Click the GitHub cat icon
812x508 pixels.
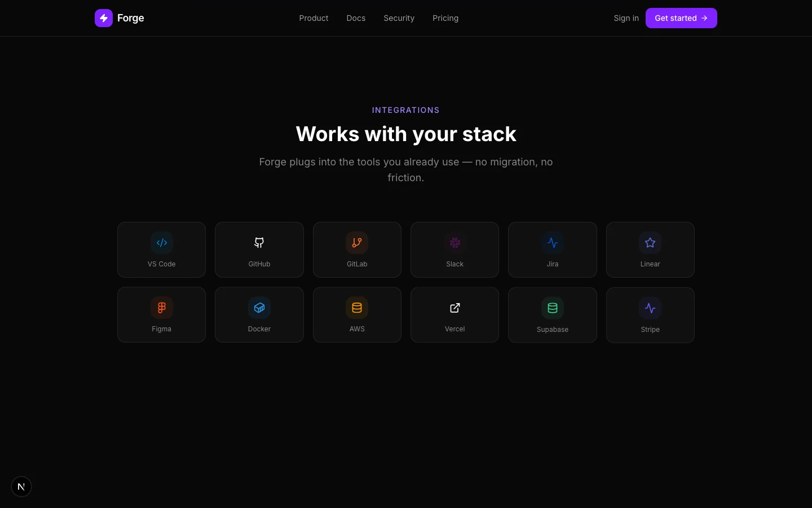pyautogui.click(x=259, y=243)
